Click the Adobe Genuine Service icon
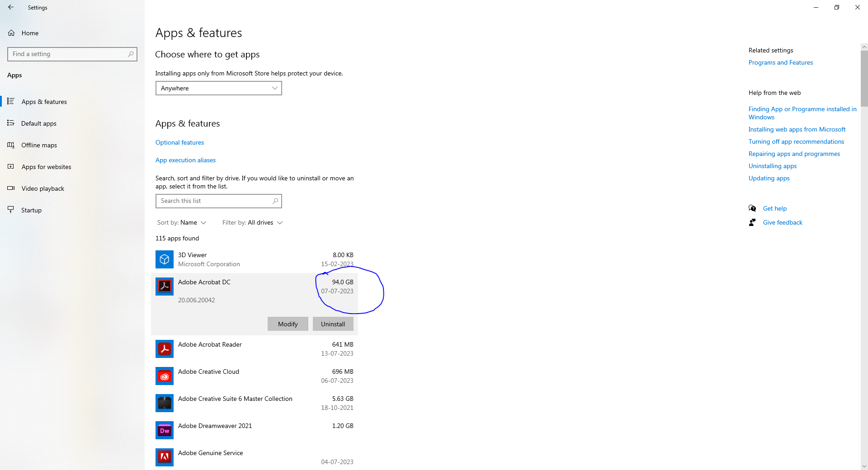 click(165, 457)
